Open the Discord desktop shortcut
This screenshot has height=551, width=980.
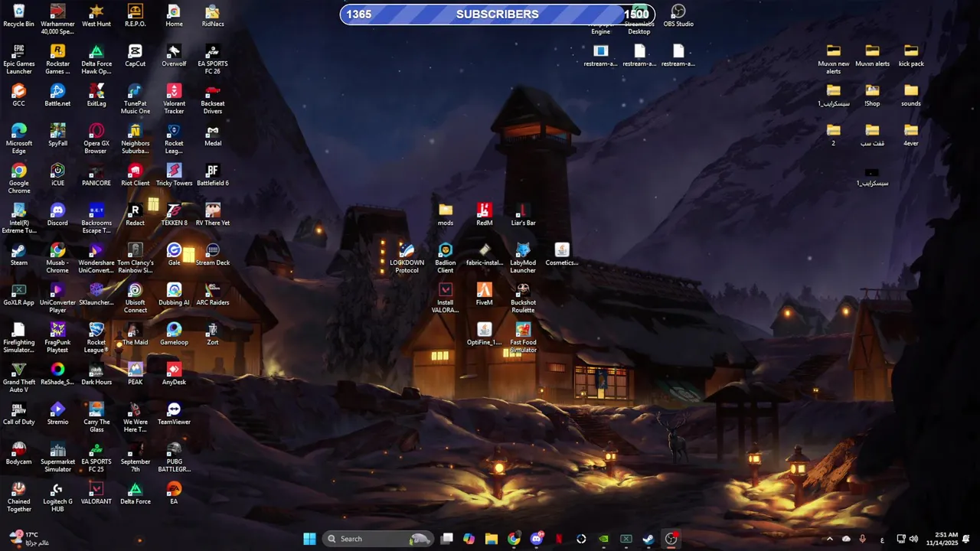pos(57,214)
